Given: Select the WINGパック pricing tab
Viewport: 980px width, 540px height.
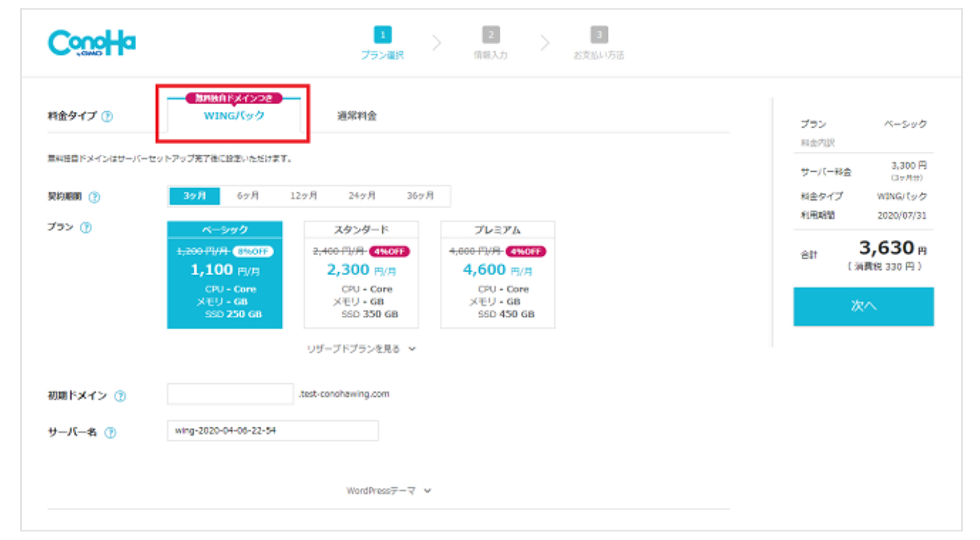Looking at the screenshot, I should [x=234, y=115].
